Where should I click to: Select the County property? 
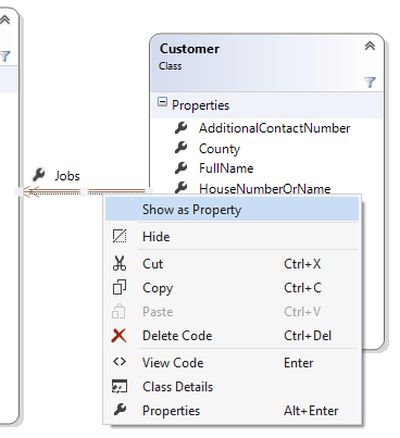coord(219,149)
